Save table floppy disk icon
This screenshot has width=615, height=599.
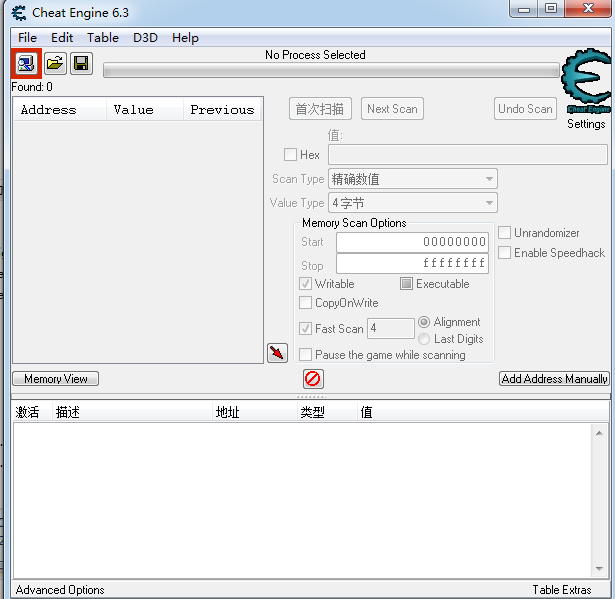point(81,63)
